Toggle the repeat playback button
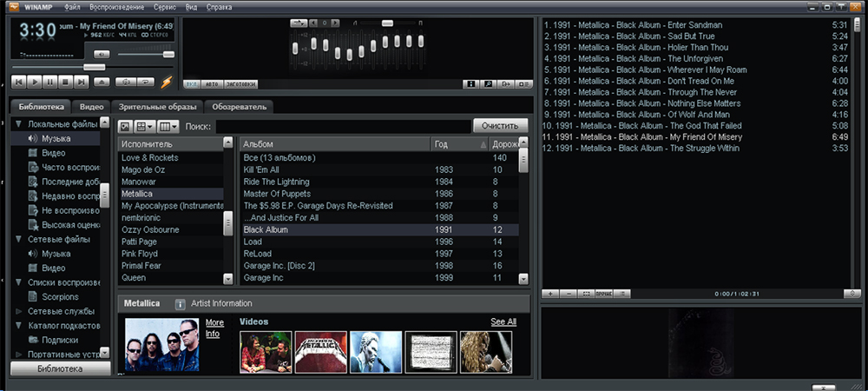This screenshot has height=391, width=868. (145, 82)
